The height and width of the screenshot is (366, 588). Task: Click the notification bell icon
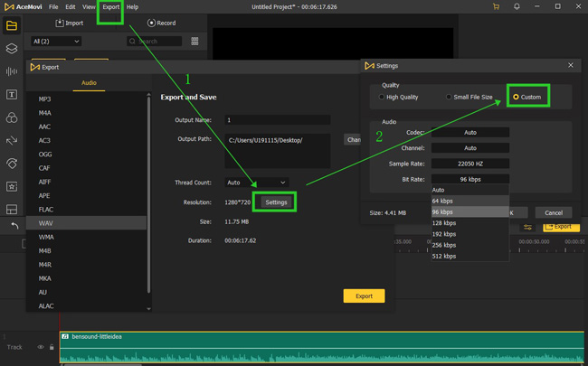tap(517, 6)
